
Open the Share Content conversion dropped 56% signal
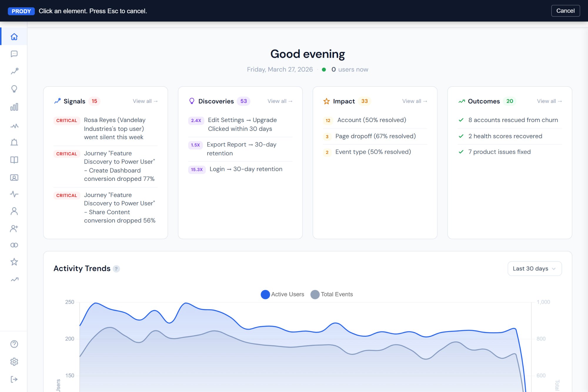point(106,208)
